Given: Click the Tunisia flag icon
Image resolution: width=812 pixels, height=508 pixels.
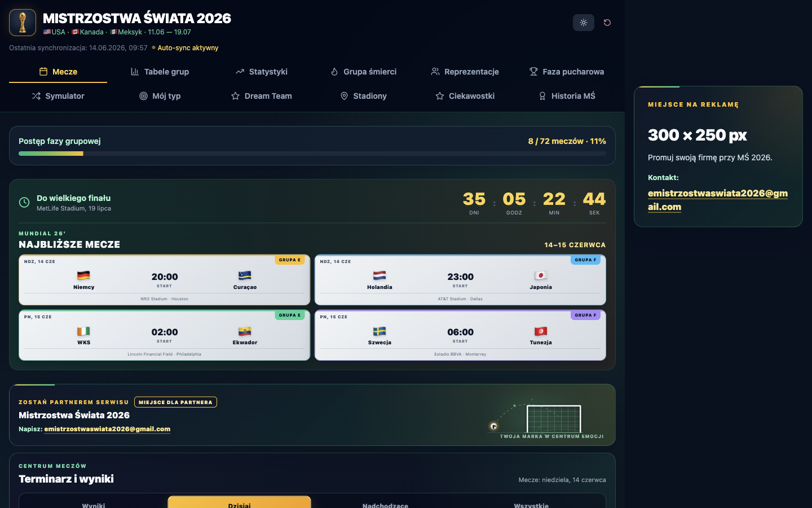Looking at the screenshot, I should pos(541,331).
